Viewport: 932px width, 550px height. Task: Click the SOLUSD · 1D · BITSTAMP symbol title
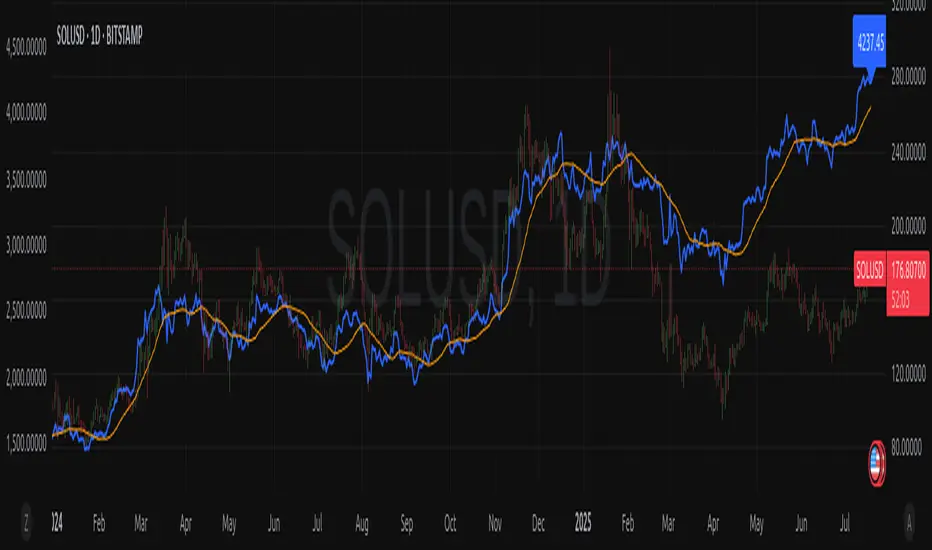[x=99, y=36]
